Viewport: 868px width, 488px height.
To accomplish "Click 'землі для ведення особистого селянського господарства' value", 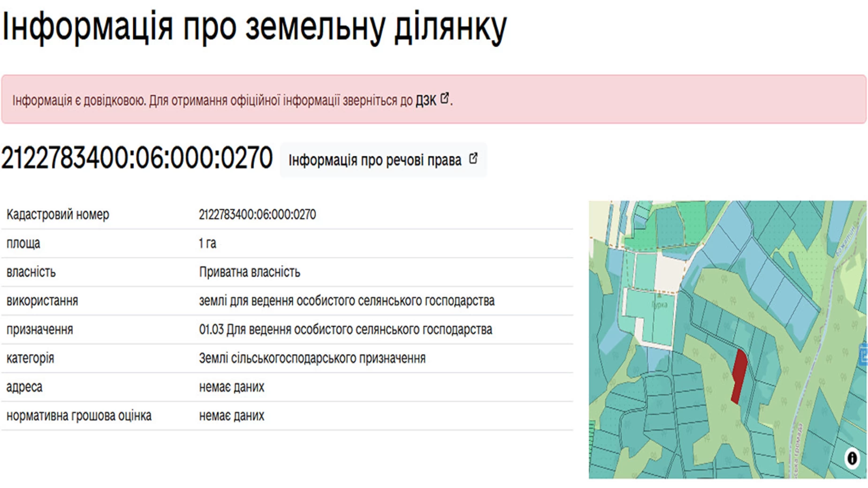I will pyautogui.click(x=347, y=301).
